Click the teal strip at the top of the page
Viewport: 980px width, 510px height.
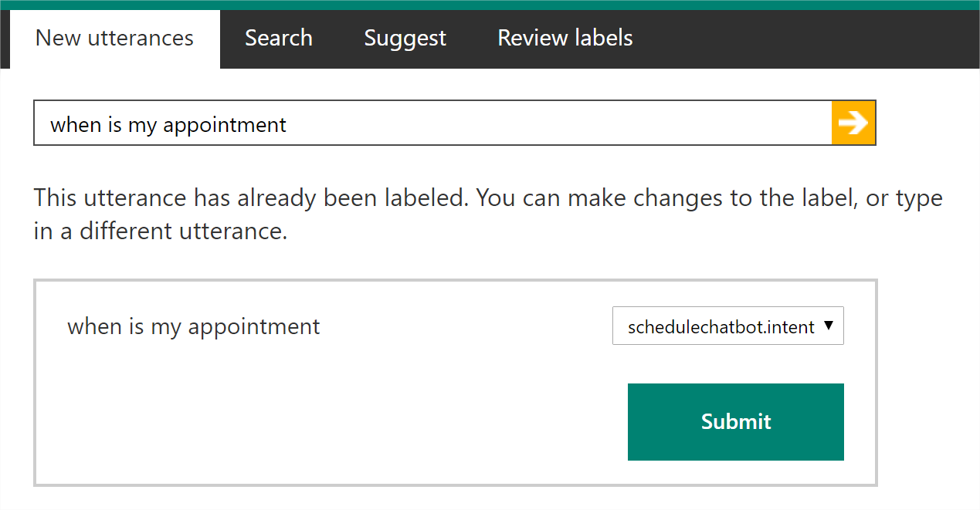pos(490,5)
